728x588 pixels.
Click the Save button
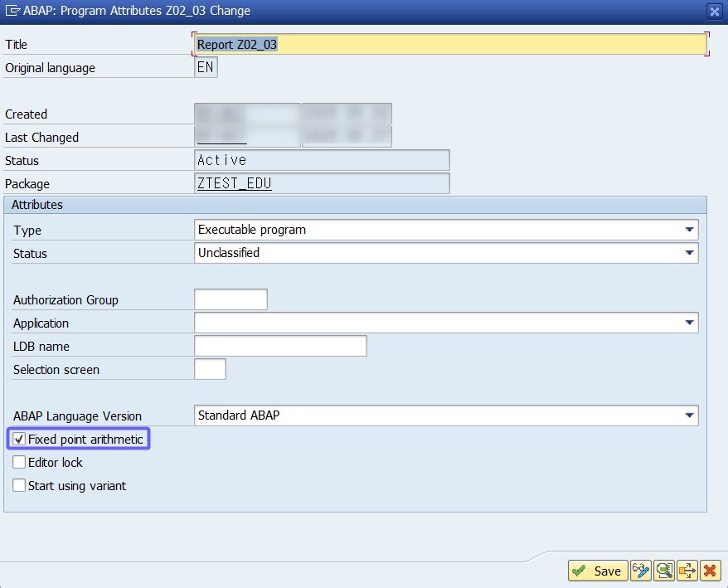click(x=598, y=571)
